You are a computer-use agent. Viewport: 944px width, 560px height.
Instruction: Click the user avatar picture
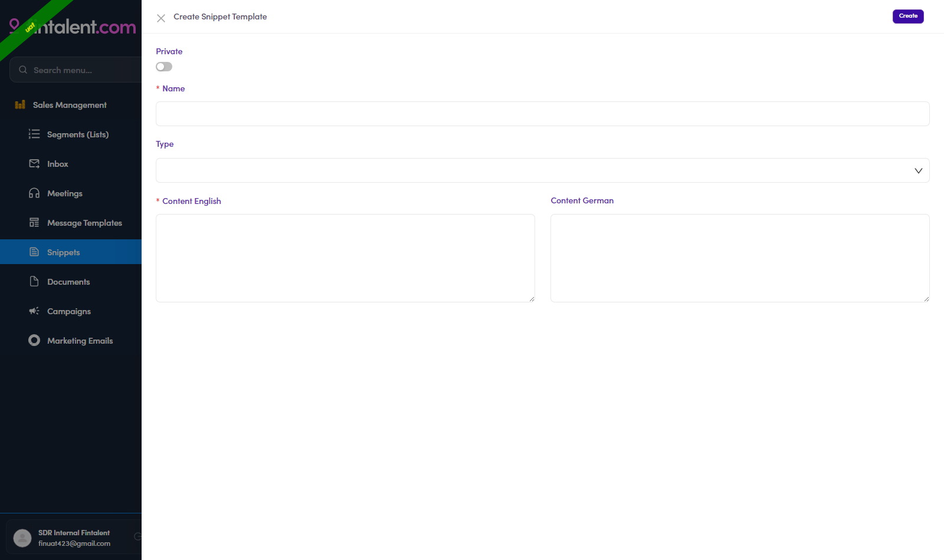coord(22,538)
